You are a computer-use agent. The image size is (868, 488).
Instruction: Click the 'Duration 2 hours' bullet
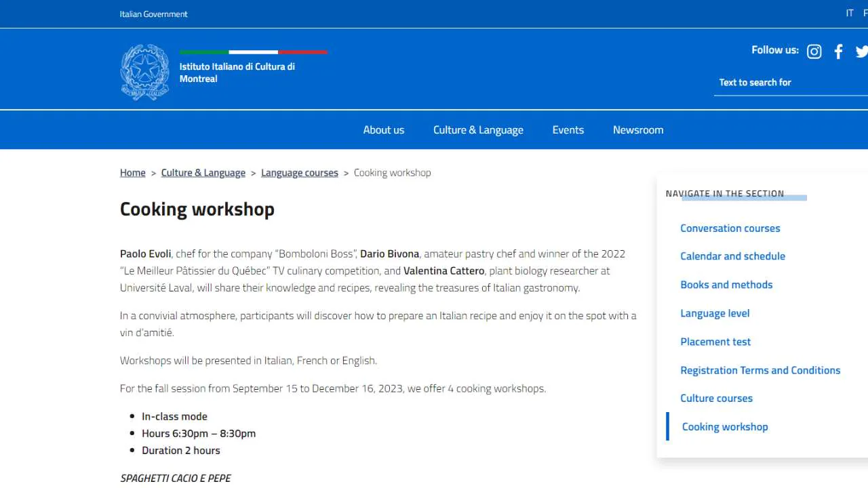(181, 451)
